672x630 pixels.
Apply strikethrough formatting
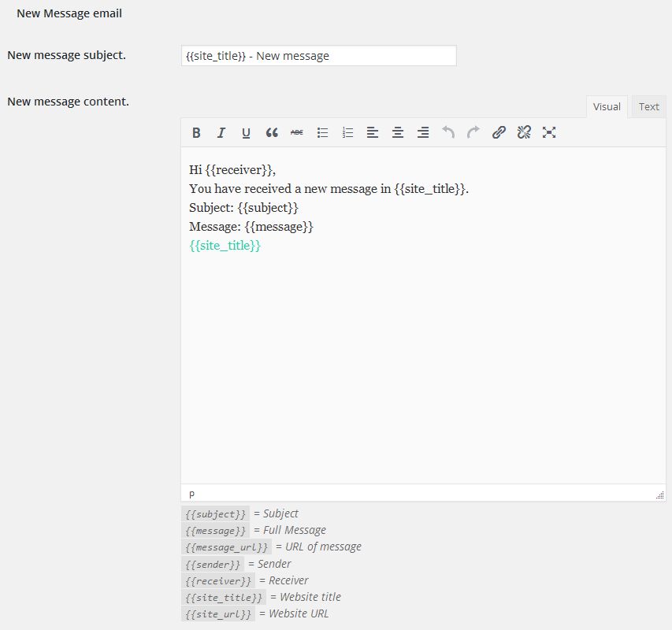coord(297,133)
